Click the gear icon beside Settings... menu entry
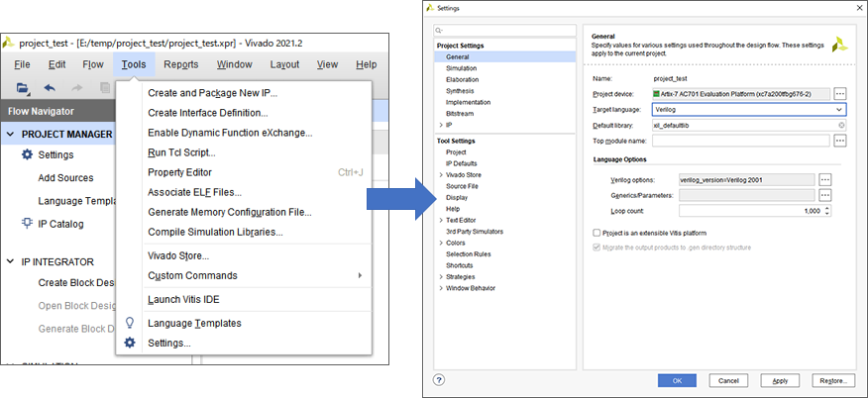 (130, 343)
